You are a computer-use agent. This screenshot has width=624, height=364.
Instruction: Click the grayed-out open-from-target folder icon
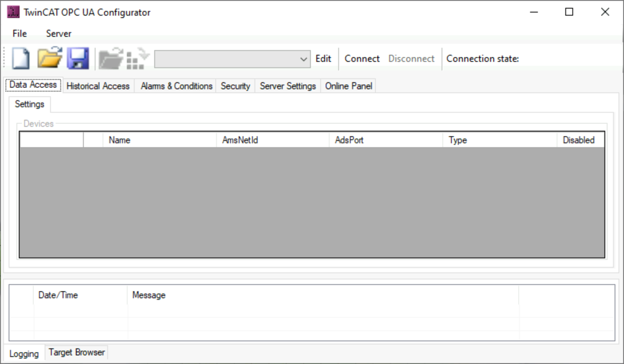coord(111,59)
